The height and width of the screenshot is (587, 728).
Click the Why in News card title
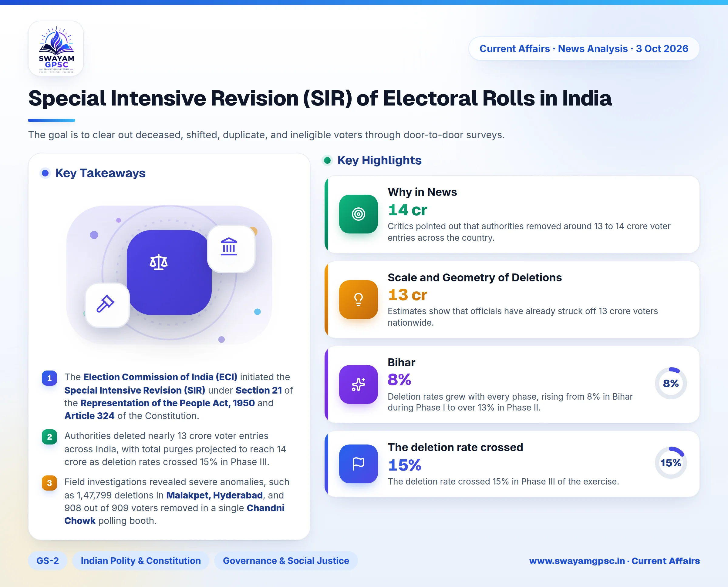tap(422, 192)
